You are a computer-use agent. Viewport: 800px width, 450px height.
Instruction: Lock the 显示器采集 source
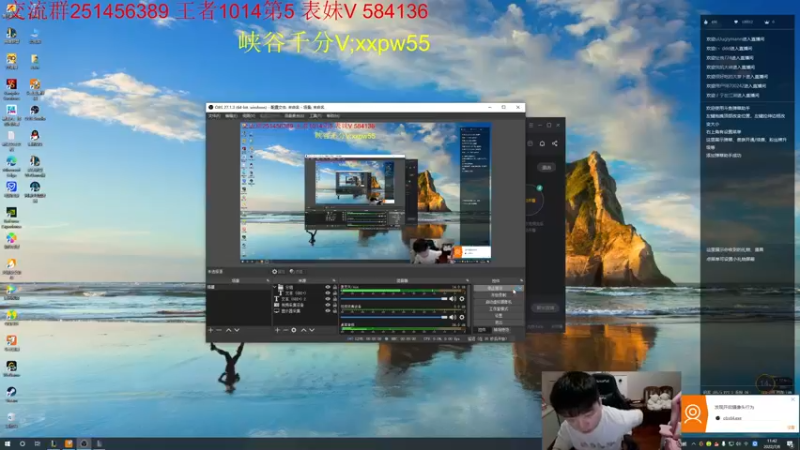point(335,311)
